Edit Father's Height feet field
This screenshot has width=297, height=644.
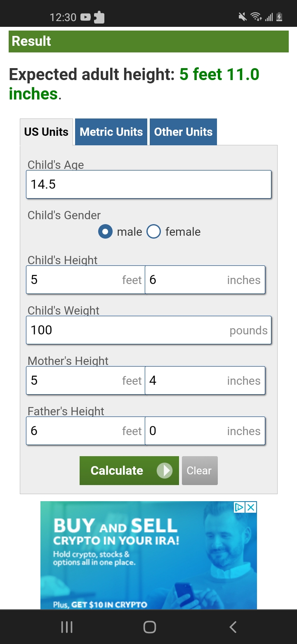pyautogui.click(x=85, y=431)
